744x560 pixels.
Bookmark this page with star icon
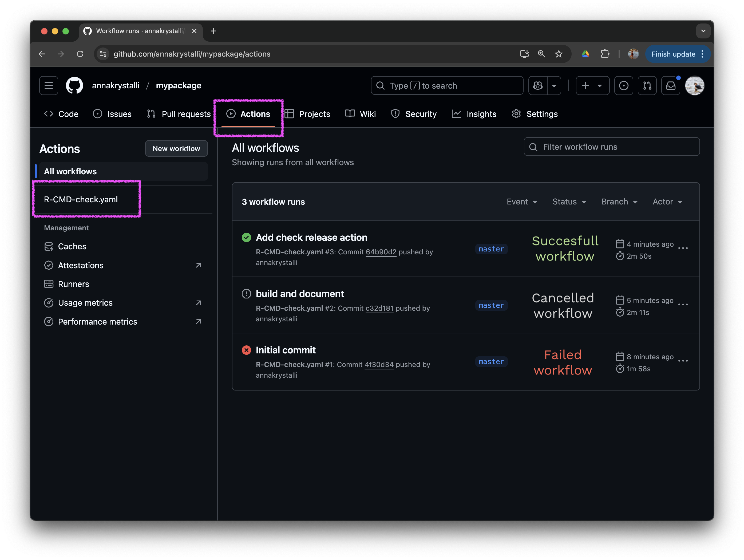click(x=559, y=54)
